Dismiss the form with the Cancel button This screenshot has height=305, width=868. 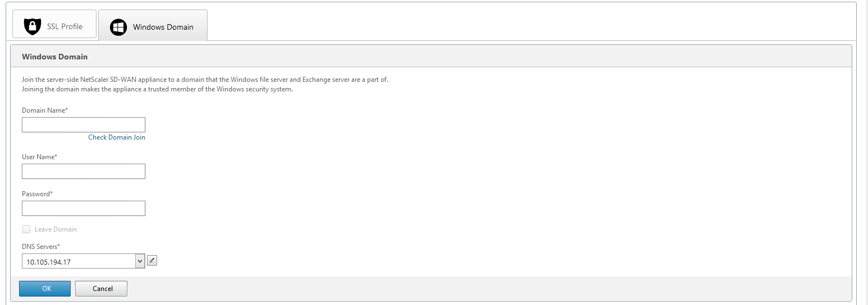point(101,289)
